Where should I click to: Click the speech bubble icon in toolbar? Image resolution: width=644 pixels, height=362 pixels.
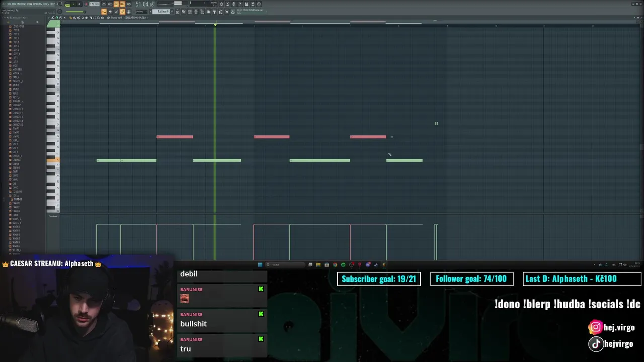click(259, 4)
